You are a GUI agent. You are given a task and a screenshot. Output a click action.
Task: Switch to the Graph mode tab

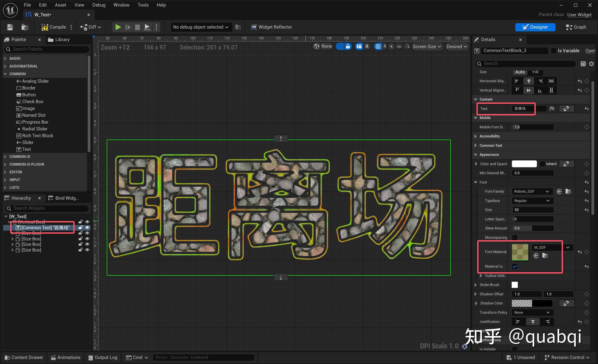576,27
